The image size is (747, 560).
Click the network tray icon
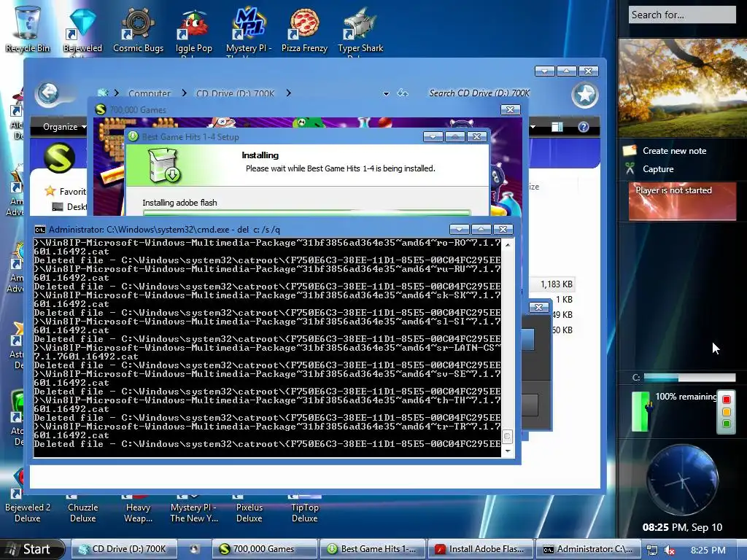[x=652, y=550]
